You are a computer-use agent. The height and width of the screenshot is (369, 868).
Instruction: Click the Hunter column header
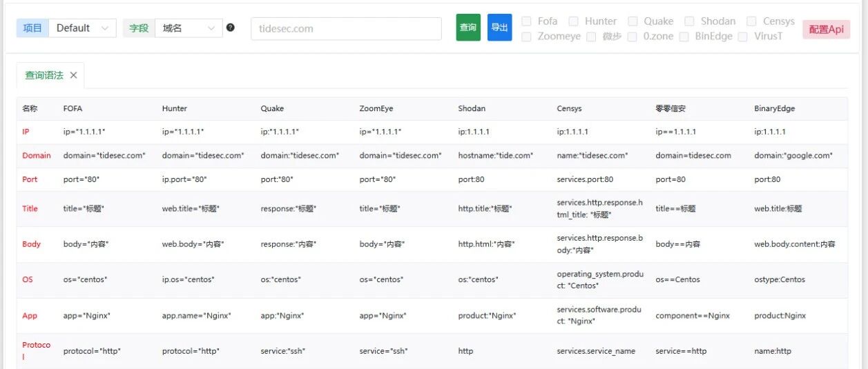(175, 108)
